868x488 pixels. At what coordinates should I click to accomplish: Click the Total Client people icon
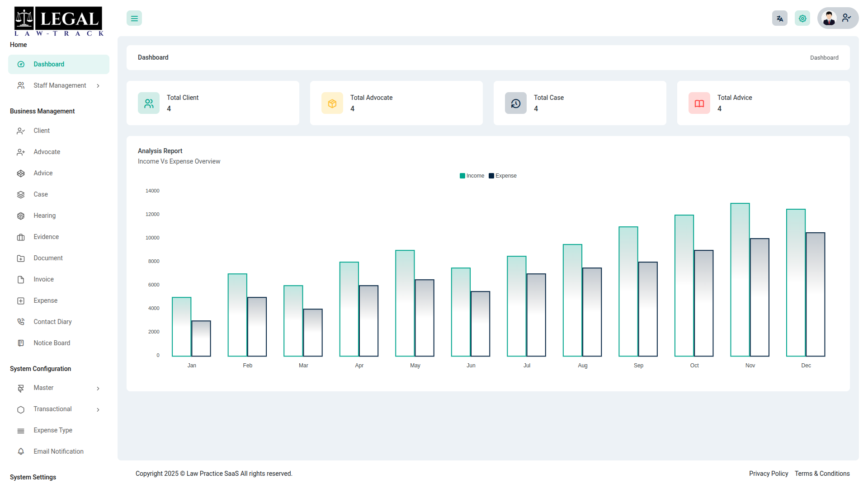pyautogui.click(x=149, y=103)
